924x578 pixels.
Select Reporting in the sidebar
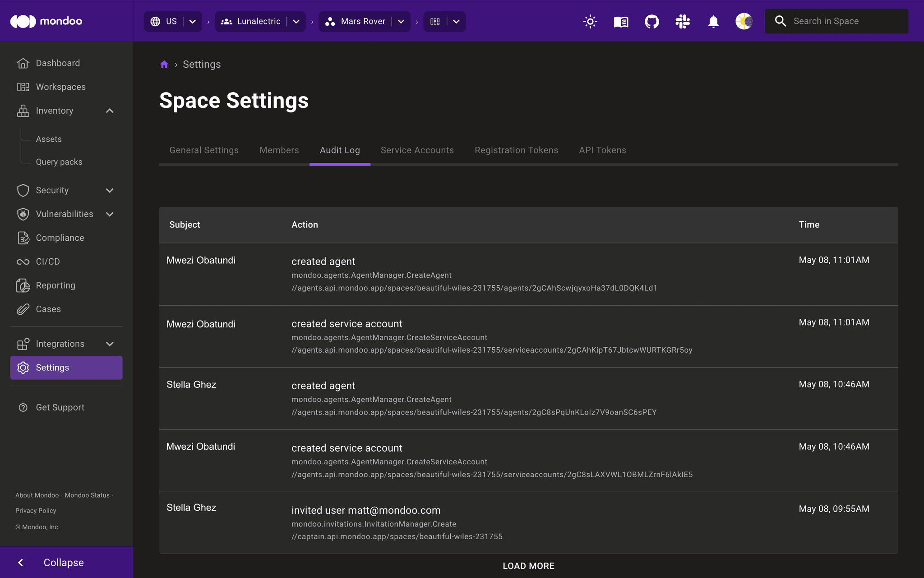coord(55,285)
